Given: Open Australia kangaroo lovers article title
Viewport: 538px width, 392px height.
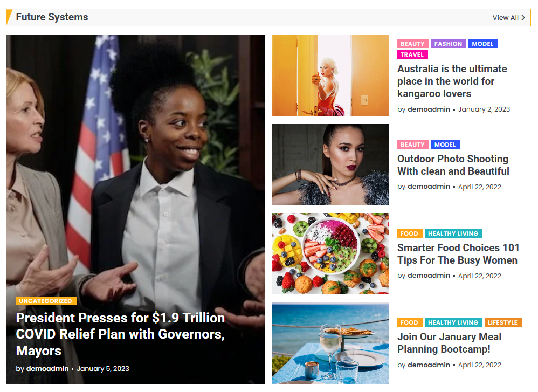Looking at the screenshot, I should click(452, 81).
